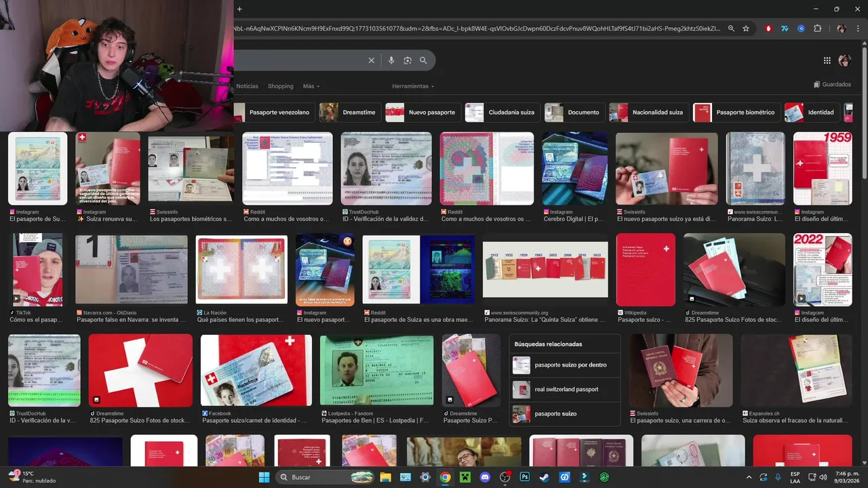The image size is (868, 488).
Task: Select the Documento filter chip
Action: (x=574, y=113)
